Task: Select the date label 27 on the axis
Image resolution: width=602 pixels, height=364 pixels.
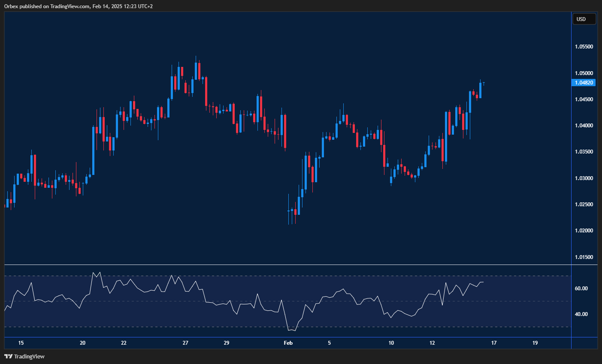Action: [185, 343]
